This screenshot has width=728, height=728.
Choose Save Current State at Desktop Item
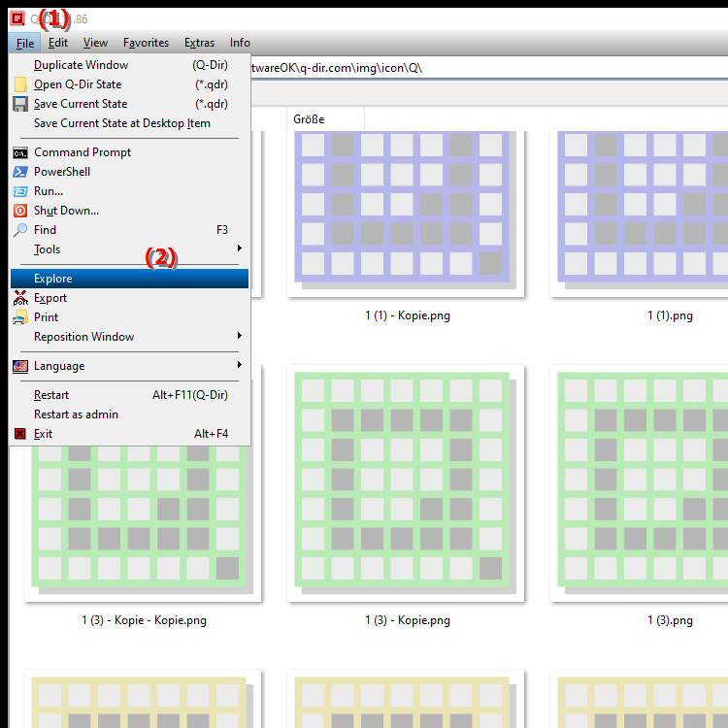(x=129, y=123)
